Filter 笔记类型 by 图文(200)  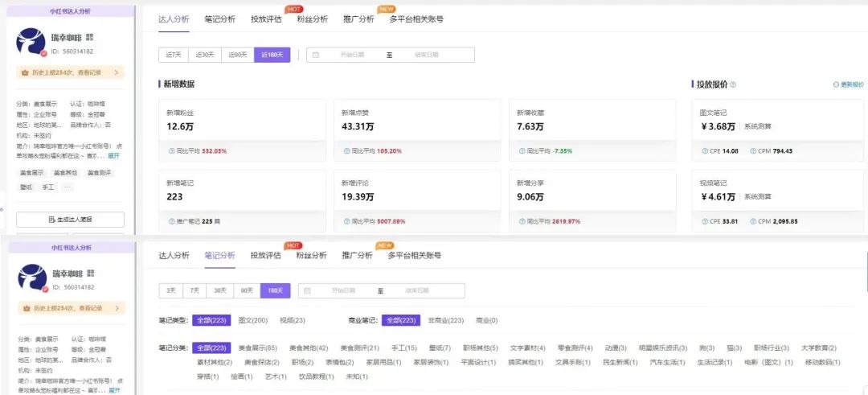coord(253,320)
